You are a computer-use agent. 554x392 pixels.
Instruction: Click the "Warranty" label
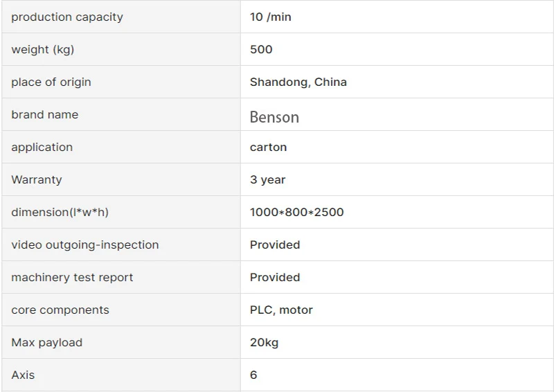click(37, 179)
